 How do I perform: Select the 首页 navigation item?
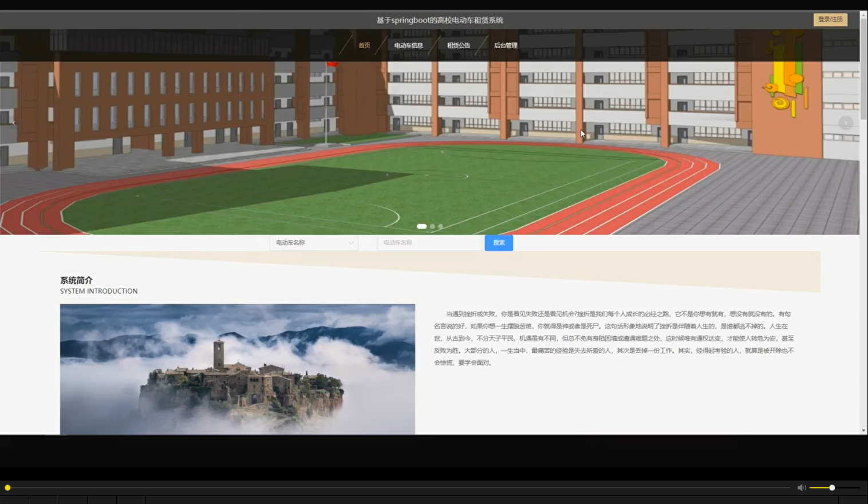pyautogui.click(x=364, y=45)
